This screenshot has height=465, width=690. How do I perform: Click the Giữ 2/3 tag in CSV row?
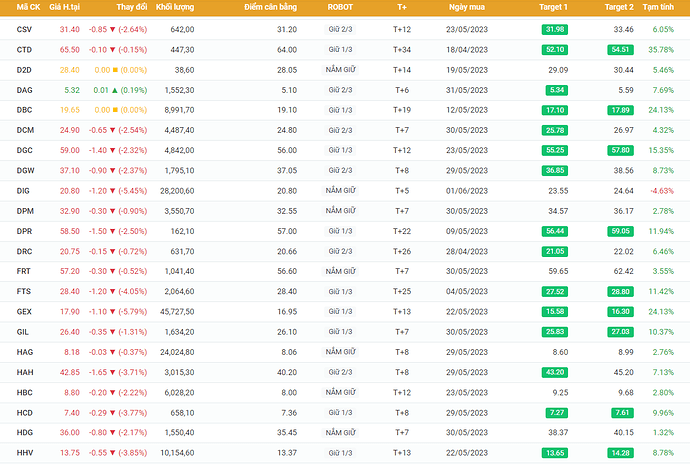pyautogui.click(x=341, y=29)
